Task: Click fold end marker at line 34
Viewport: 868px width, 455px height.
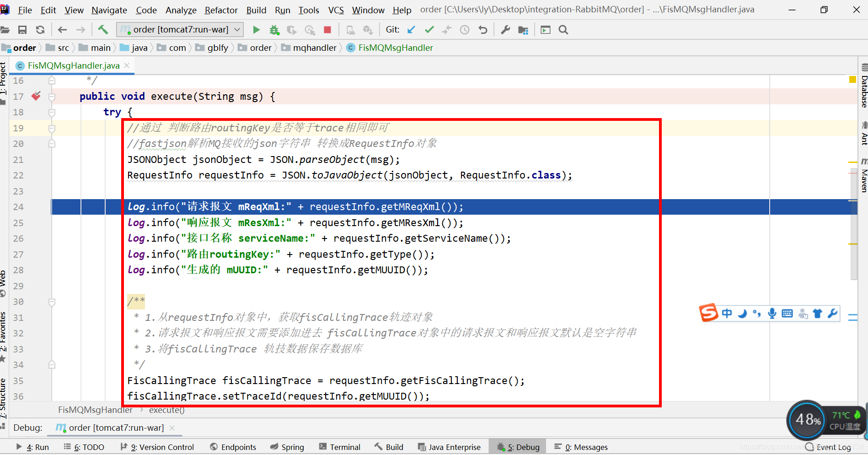Action: click(x=52, y=365)
